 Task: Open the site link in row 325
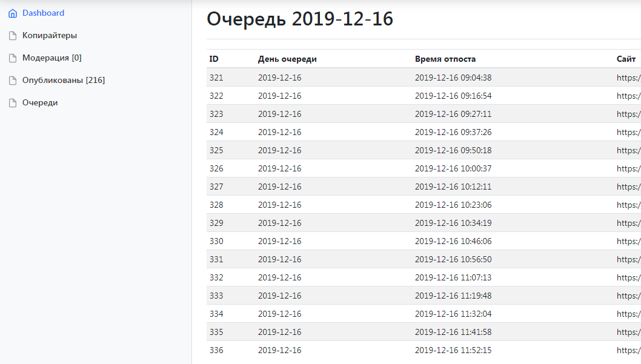(629, 150)
